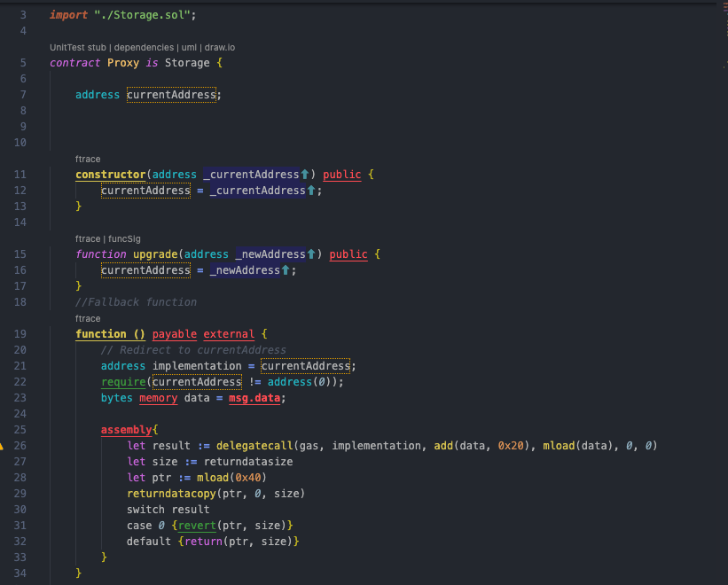This screenshot has height=585, width=728.
Task: Generate the uml diagram via code lens
Action: coord(189,47)
